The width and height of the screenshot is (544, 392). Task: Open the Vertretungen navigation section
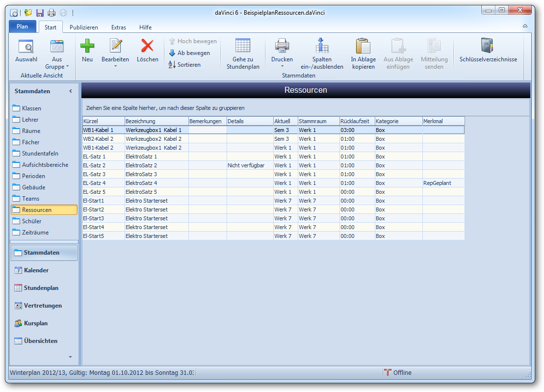(x=43, y=306)
